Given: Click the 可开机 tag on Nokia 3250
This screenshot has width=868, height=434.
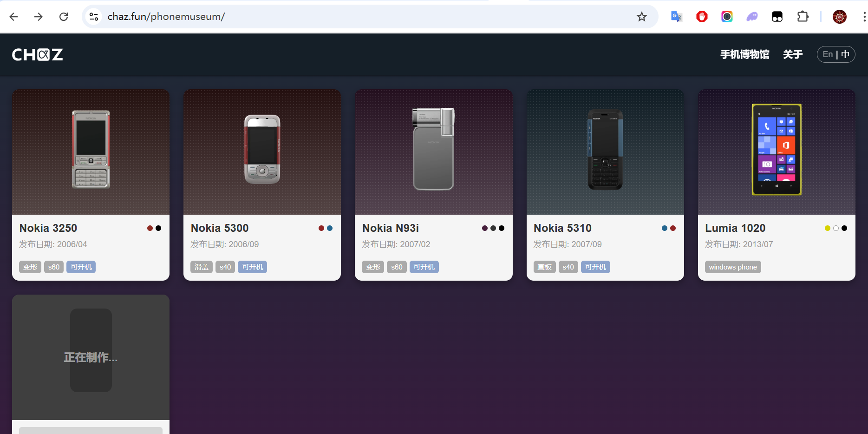Looking at the screenshot, I should click(x=81, y=267).
